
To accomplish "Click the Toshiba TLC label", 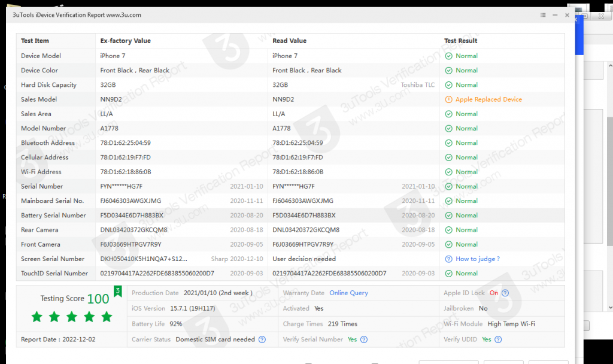I will point(417,85).
